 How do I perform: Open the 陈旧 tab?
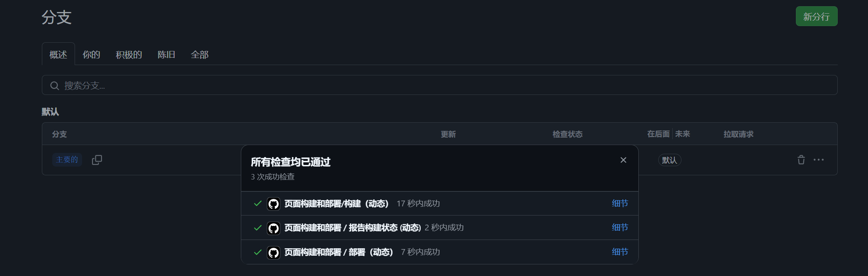click(166, 54)
